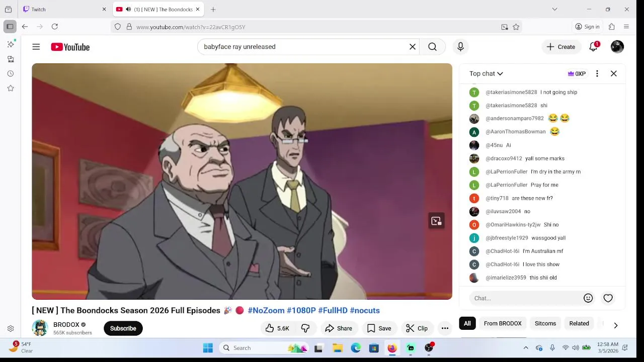Send a heart reaction in chat
This screenshot has width=644, height=362.
(x=608, y=298)
